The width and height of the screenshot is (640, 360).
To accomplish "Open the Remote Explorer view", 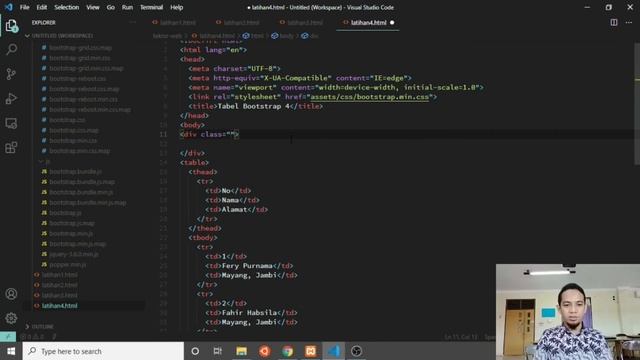I will [11, 123].
